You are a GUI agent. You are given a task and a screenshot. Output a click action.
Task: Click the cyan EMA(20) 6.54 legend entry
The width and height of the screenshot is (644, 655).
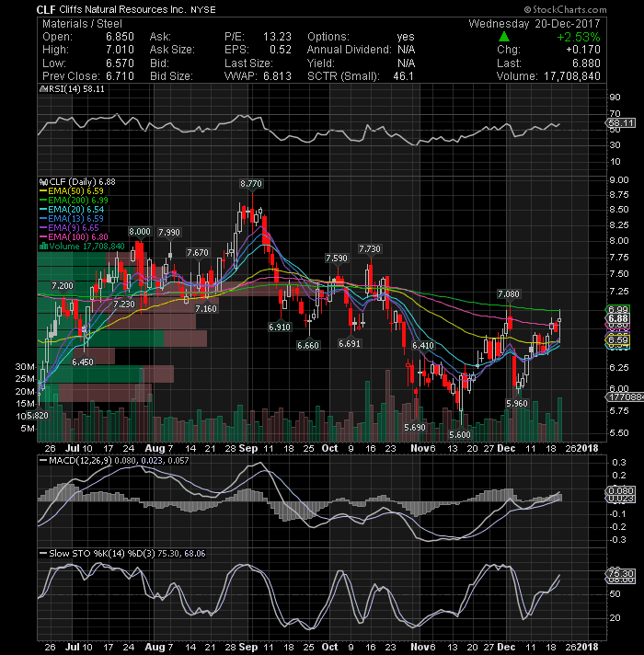click(x=72, y=210)
